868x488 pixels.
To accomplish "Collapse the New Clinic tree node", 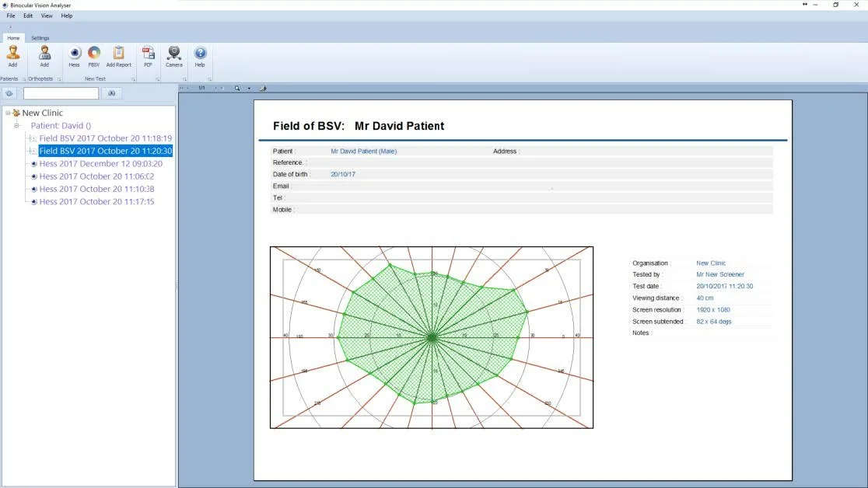I will coord(8,113).
